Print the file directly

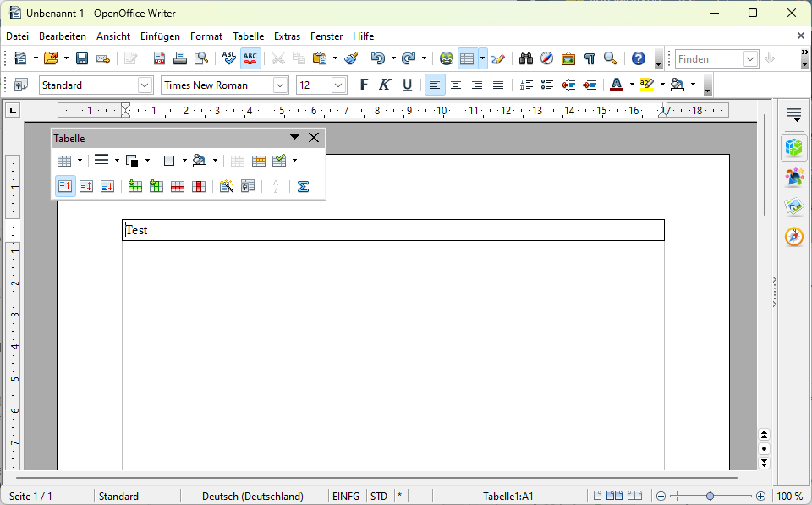[179, 58]
